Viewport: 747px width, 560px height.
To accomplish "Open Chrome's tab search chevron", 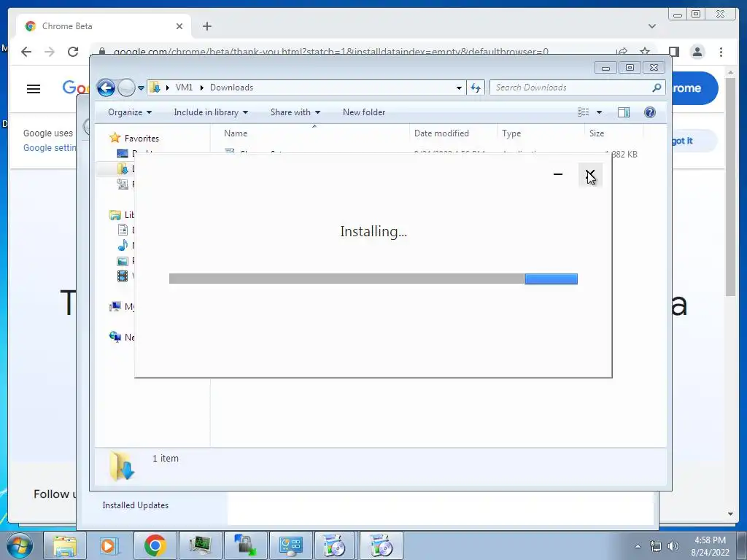I will tap(651, 26).
